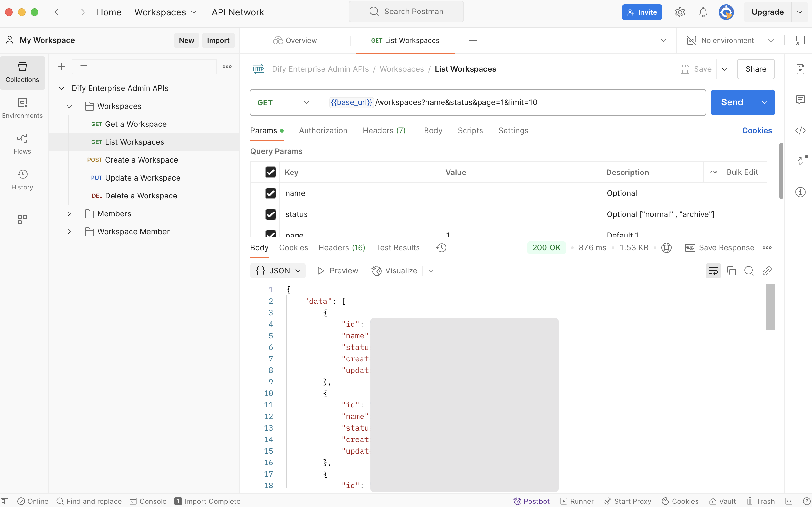Open the Flows sidebar panel
Image resolution: width=812 pixels, height=507 pixels.
point(22,144)
